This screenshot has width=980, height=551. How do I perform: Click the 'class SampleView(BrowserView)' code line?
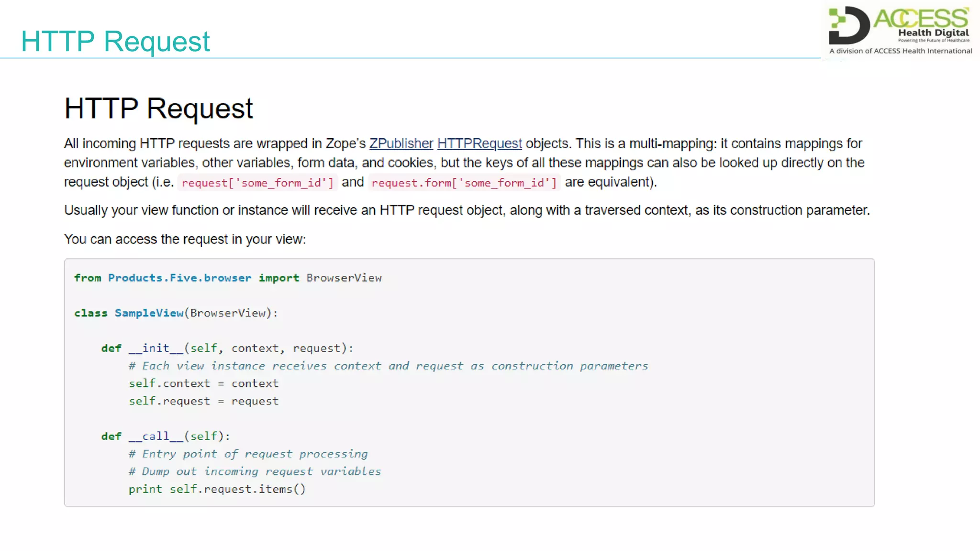(176, 313)
